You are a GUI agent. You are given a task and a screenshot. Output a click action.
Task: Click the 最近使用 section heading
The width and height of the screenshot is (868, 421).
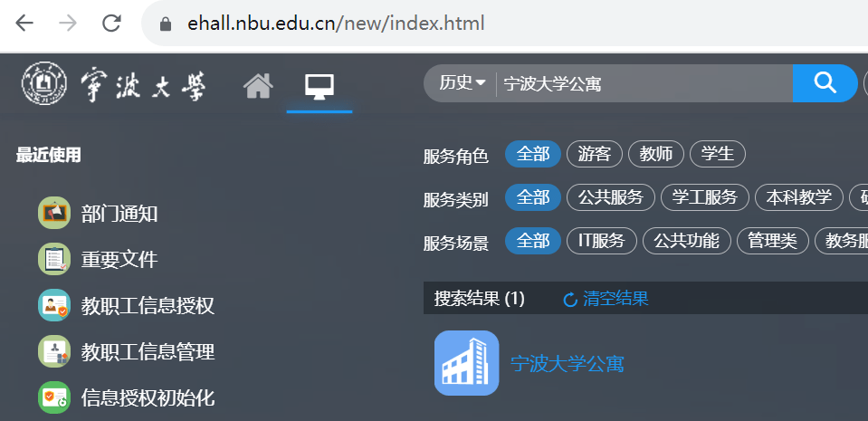pos(49,155)
